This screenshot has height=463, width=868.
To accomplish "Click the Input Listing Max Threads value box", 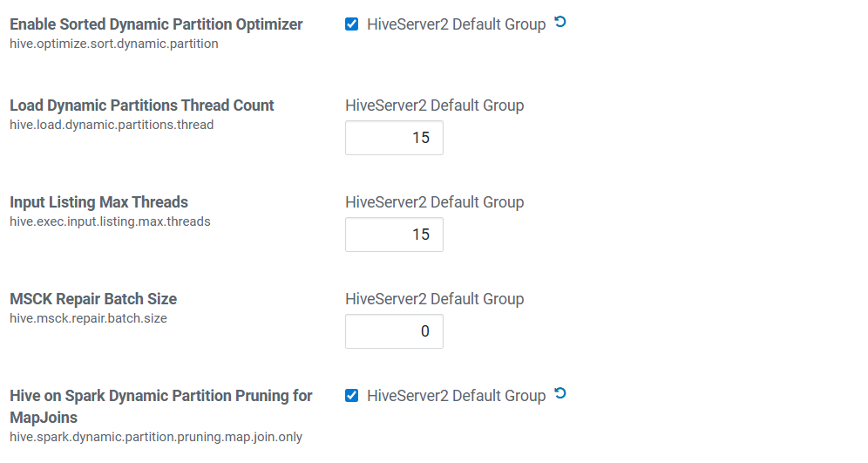I will point(394,235).
